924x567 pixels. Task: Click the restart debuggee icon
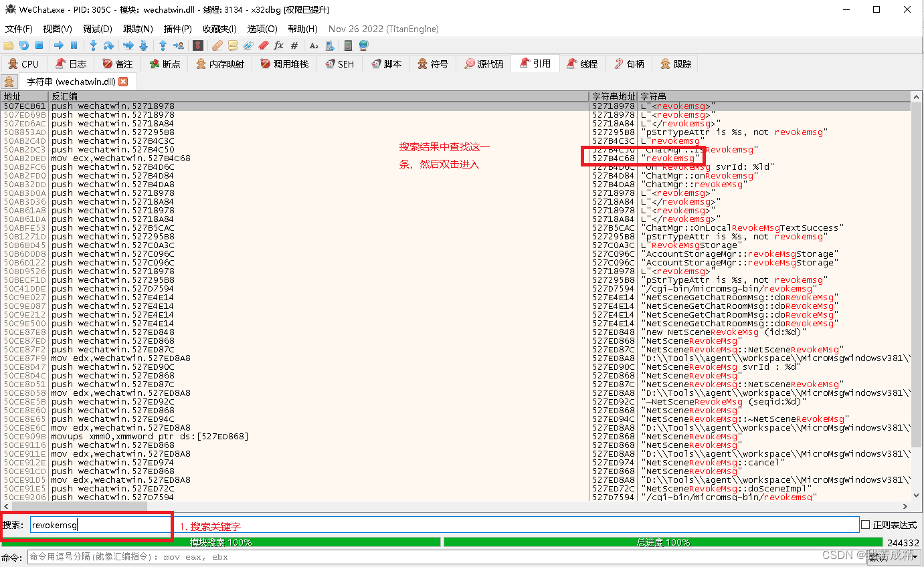pyautogui.click(x=24, y=45)
